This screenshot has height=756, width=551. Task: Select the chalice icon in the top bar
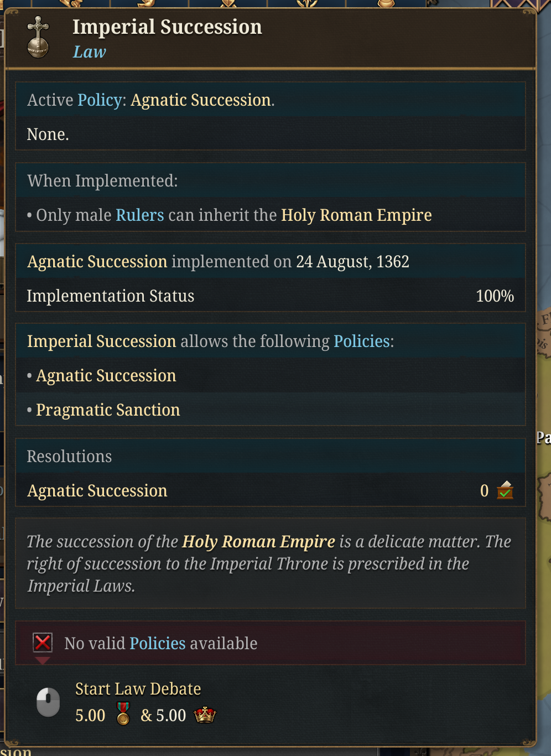point(387,4)
